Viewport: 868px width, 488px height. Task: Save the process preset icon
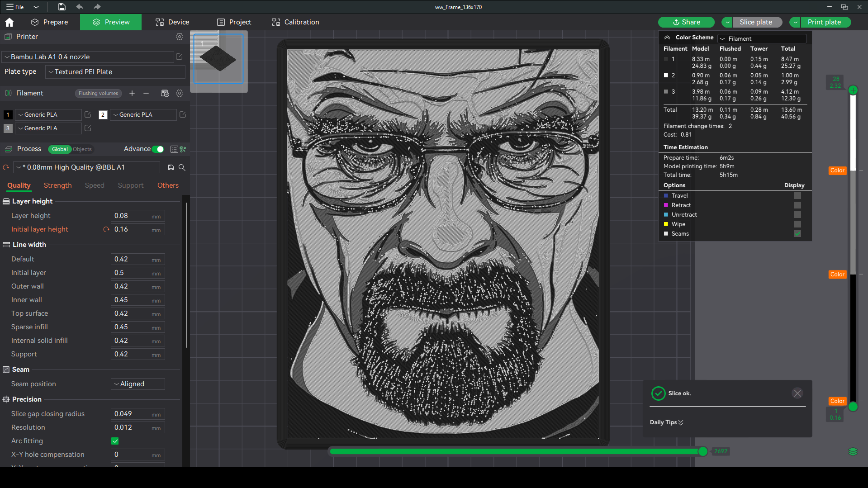coord(171,167)
